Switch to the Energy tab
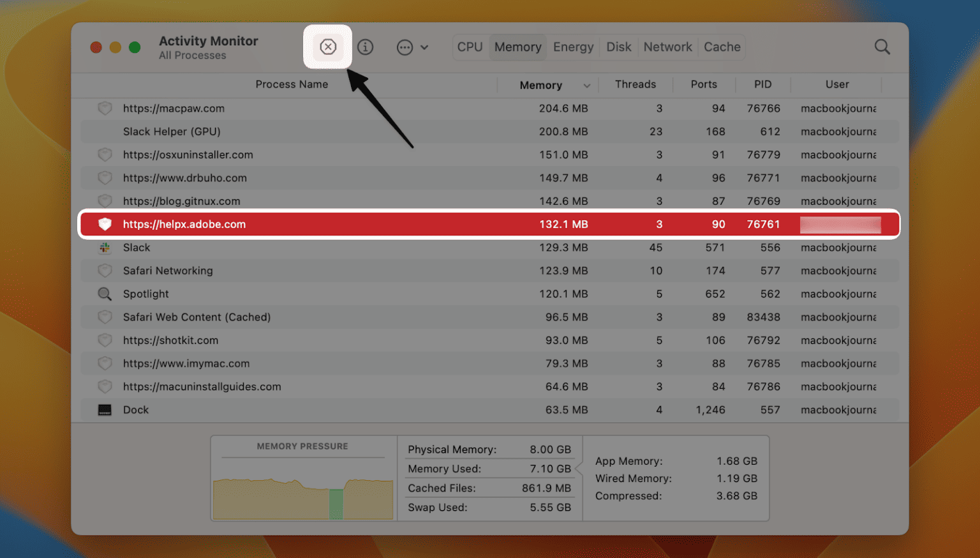Screen dimensions: 980x558 pos(572,47)
